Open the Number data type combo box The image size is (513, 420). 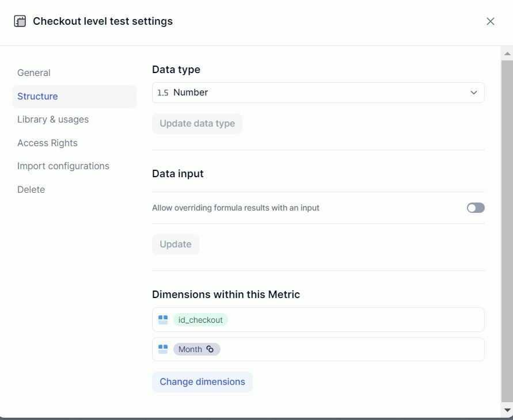point(318,93)
